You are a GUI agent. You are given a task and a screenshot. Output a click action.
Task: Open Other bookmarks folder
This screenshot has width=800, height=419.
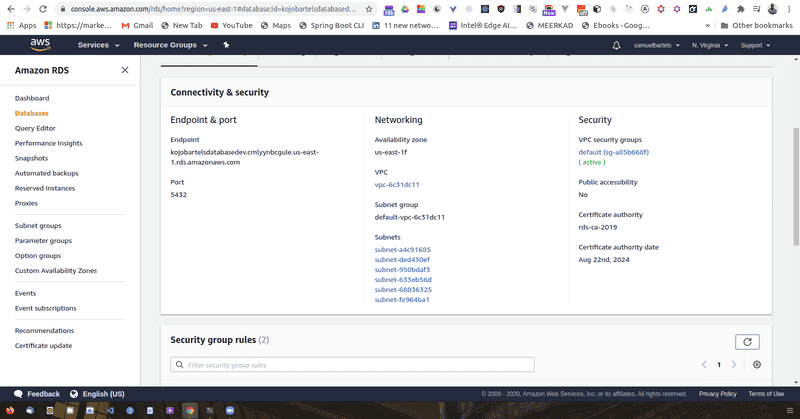(757, 25)
